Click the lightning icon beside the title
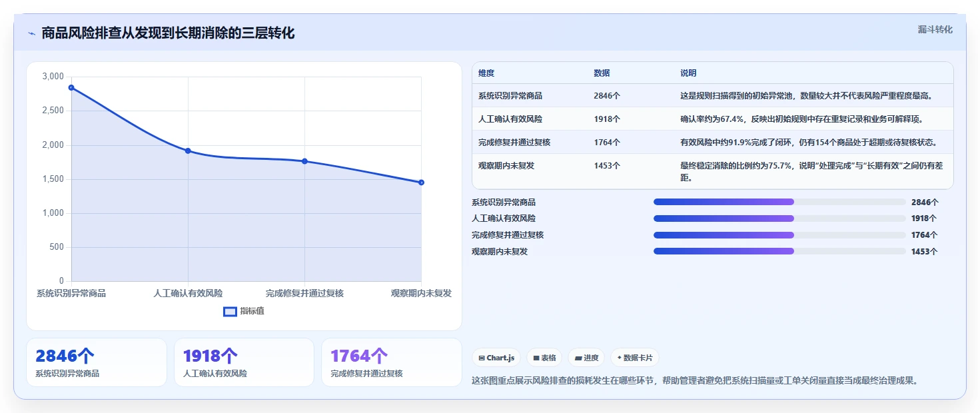This screenshot has width=980, height=413. 31,33
